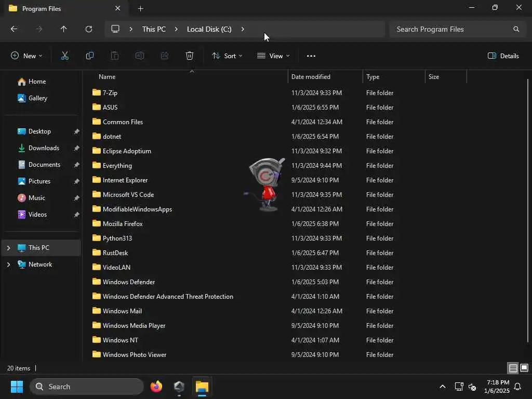Viewport: 532px width, 399px height.
Task: Unpin Desktop from quick access
Action: click(77, 131)
